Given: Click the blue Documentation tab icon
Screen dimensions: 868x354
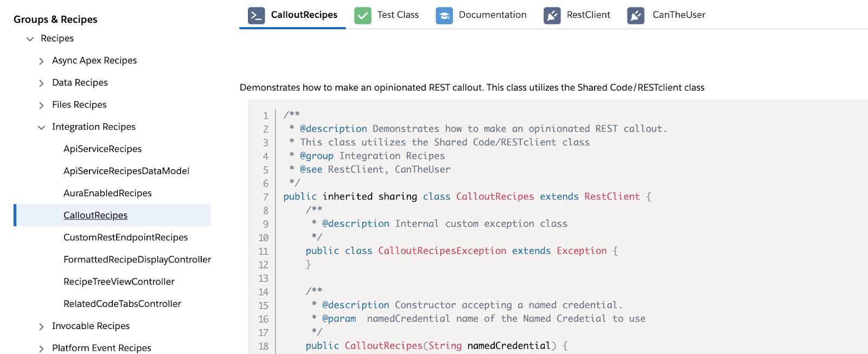Looking at the screenshot, I should click(x=444, y=15).
